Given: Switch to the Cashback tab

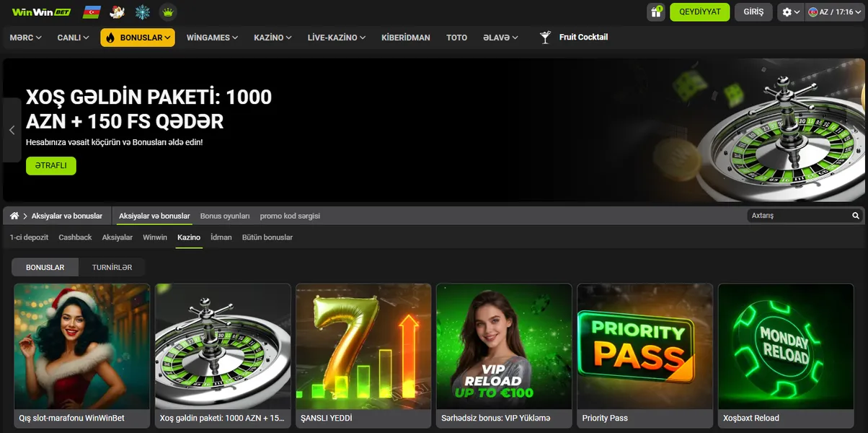Looking at the screenshot, I should click(75, 237).
